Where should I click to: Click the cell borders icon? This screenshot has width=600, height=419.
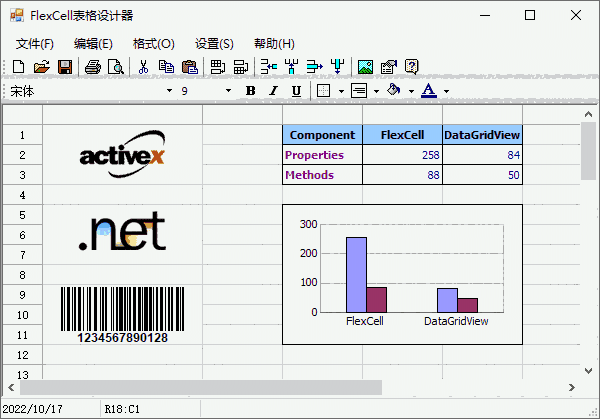click(x=323, y=91)
